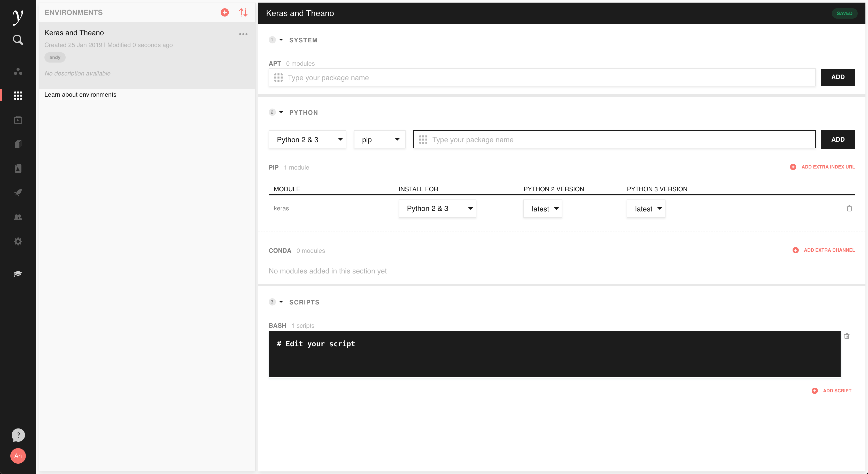Open the Keras and Theano three-dot menu
The height and width of the screenshot is (474, 868).
click(x=243, y=34)
